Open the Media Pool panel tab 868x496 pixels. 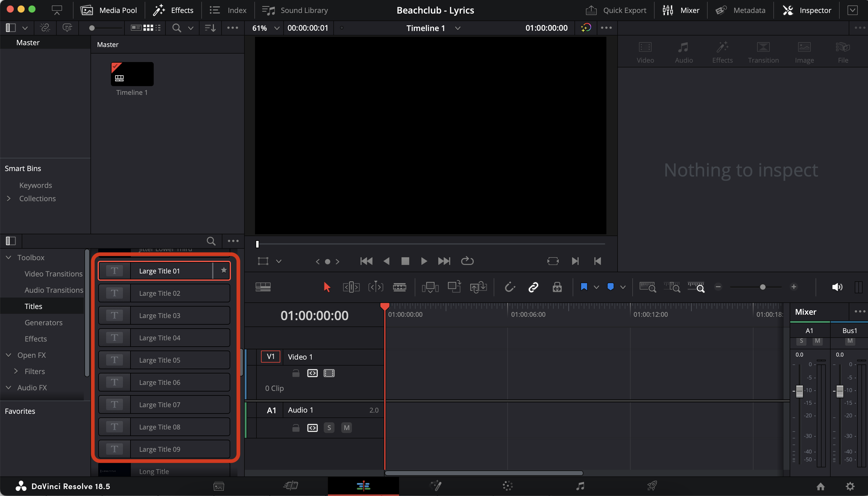108,10
